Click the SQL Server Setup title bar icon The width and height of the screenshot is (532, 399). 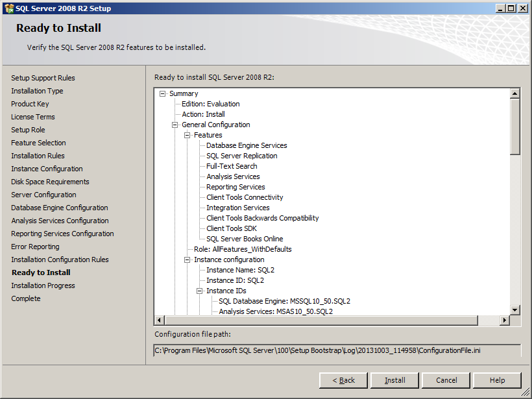9,8
